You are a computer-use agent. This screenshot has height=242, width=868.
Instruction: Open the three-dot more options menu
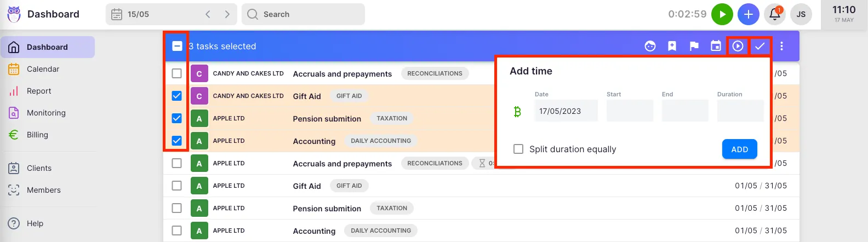coord(781,47)
